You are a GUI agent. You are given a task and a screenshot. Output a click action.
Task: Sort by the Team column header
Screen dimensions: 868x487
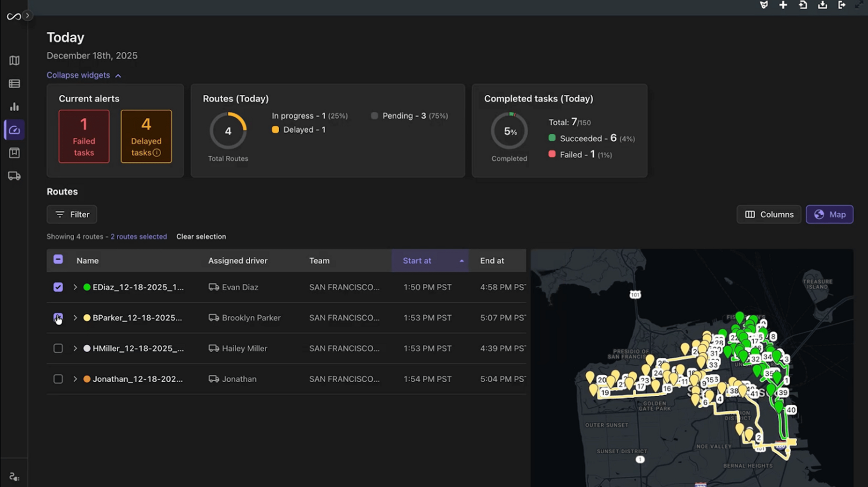pyautogui.click(x=319, y=261)
